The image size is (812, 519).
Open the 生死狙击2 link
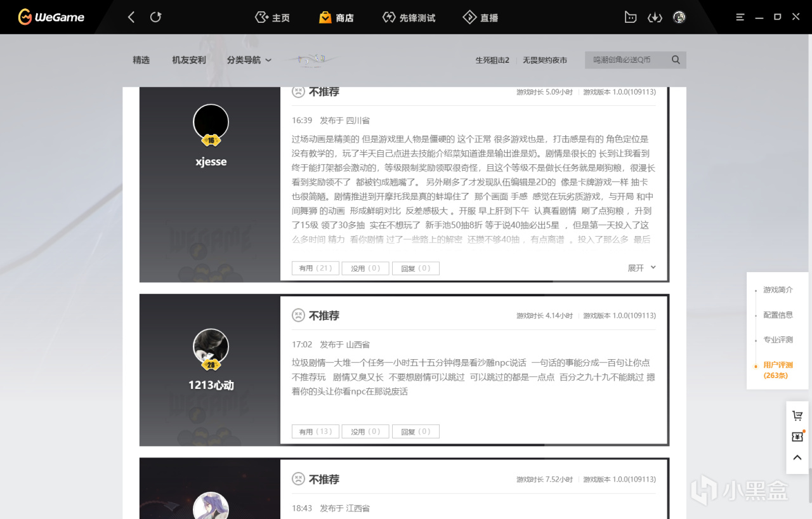click(493, 60)
